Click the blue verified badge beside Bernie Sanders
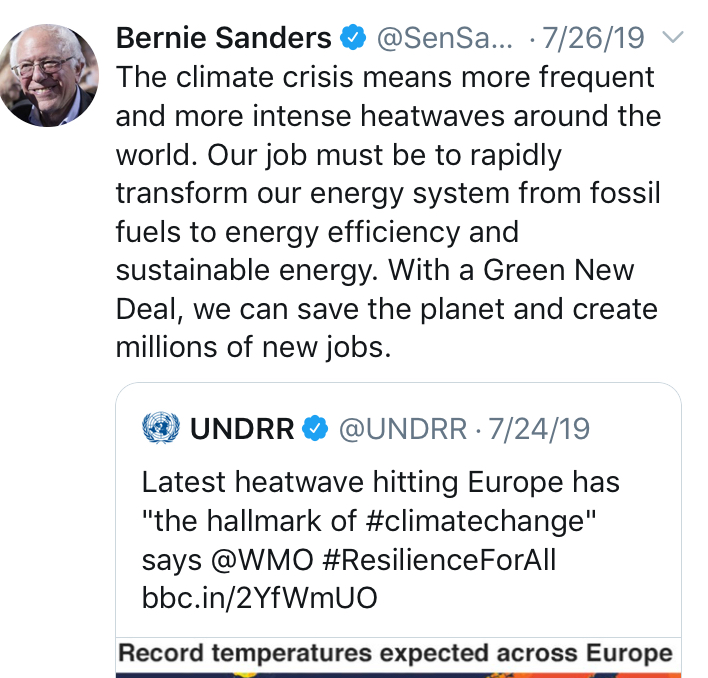708x678 pixels. [x=353, y=37]
